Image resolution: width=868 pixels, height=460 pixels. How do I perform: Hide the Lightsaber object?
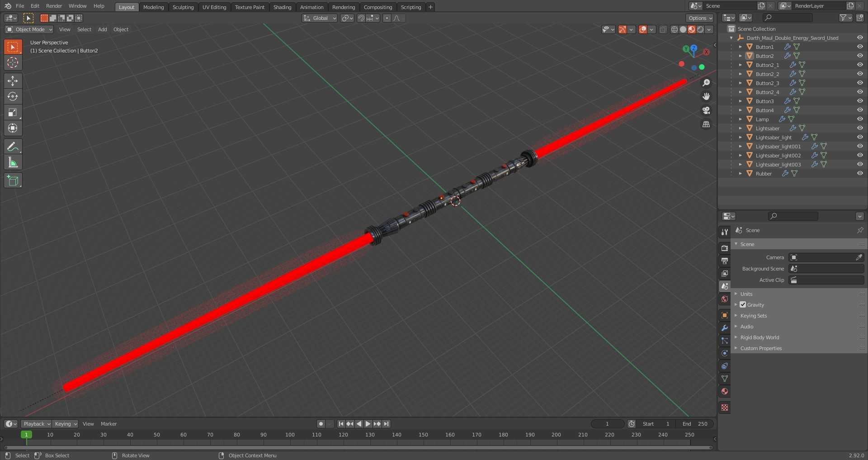860,128
